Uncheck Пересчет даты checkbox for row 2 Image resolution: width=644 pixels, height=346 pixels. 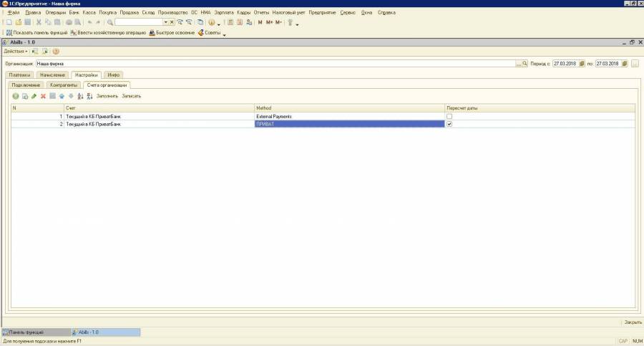[x=449, y=124]
